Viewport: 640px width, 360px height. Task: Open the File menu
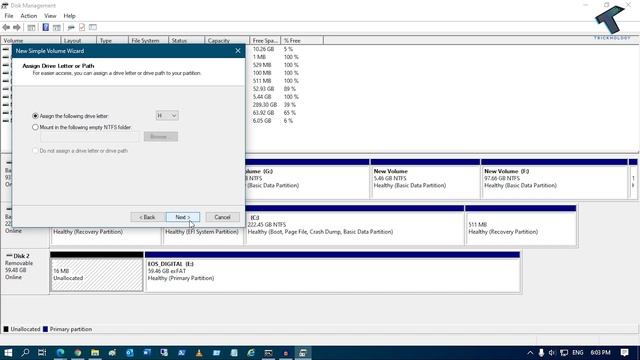coord(9,16)
